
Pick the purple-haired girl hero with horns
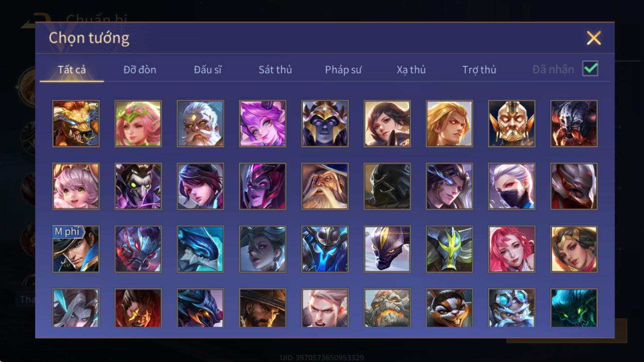262,124
